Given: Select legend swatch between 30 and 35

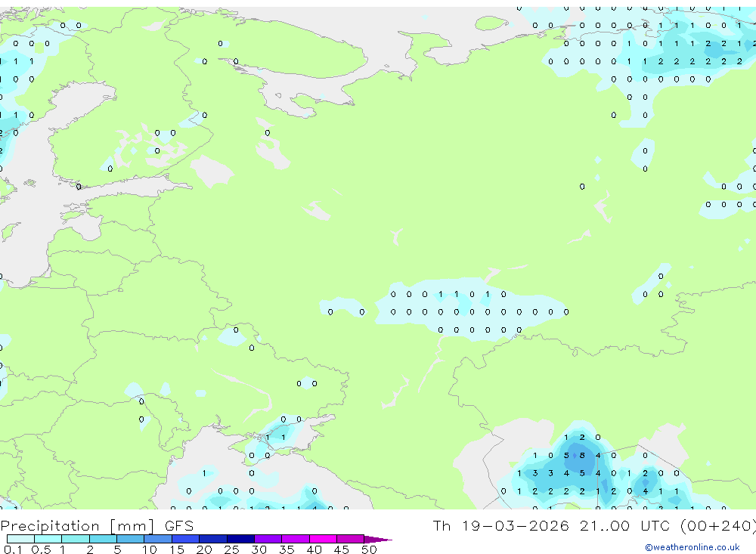Looking at the screenshot, I should 268,539.
